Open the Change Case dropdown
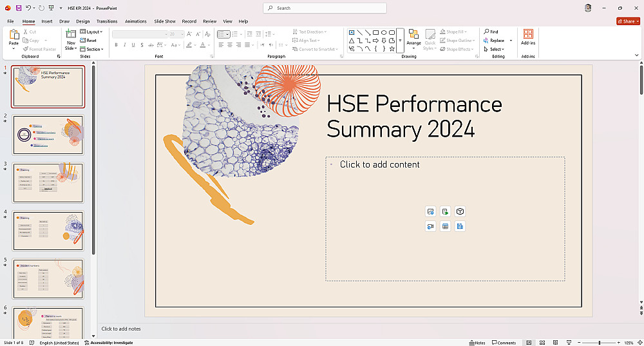 [x=175, y=45]
